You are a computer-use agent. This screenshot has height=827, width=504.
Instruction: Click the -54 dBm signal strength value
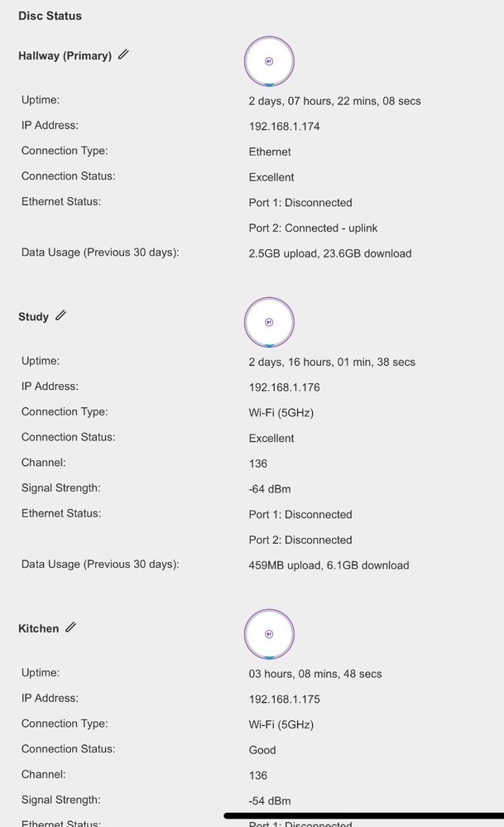coord(270,801)
